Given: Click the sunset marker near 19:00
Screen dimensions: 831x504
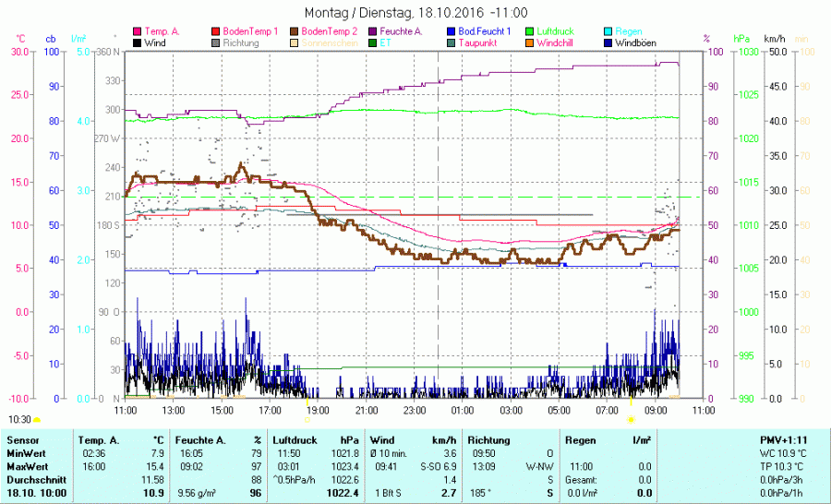Looking at the screenshot, I should 307,418.
